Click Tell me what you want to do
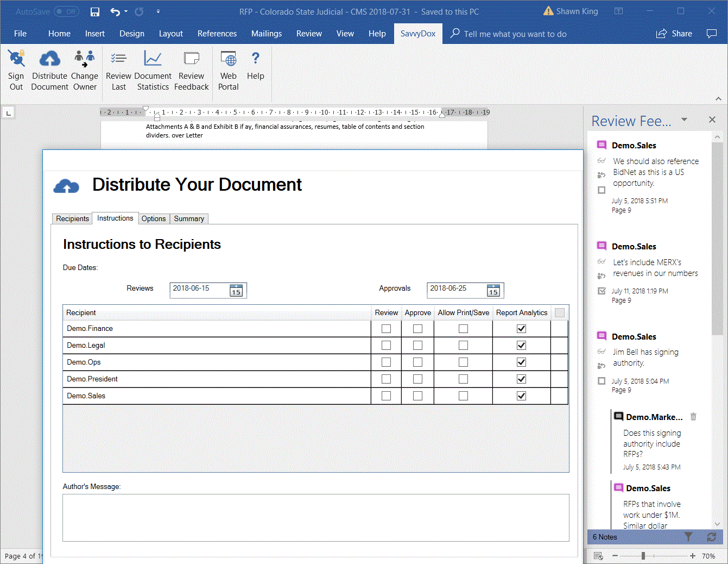This screenshot has width=728, height=564. (515, 34)
